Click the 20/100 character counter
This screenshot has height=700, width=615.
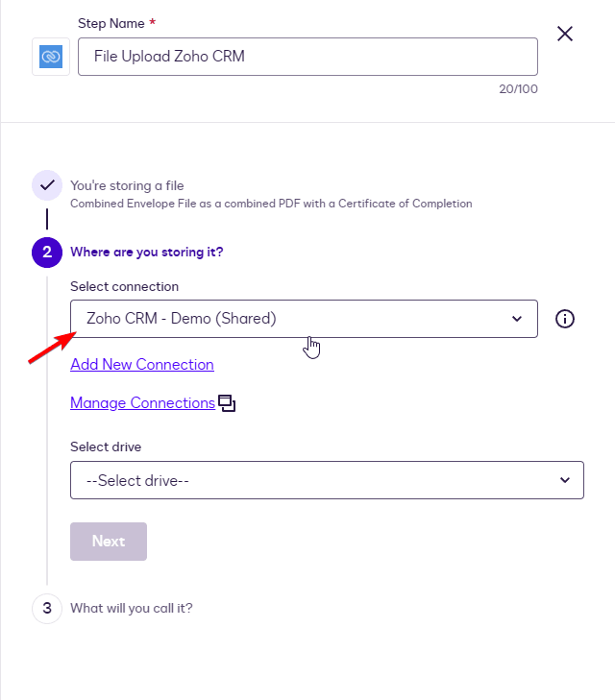point(521,88)
